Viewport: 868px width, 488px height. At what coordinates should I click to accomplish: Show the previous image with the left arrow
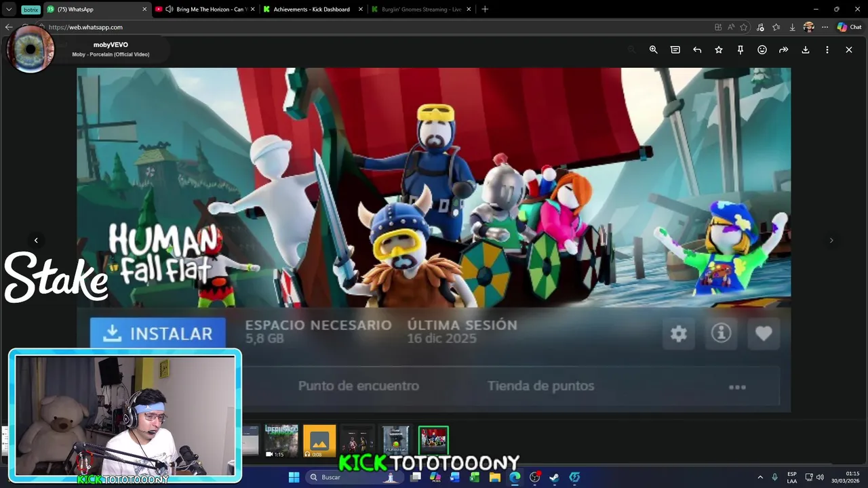tap(36, 240)
